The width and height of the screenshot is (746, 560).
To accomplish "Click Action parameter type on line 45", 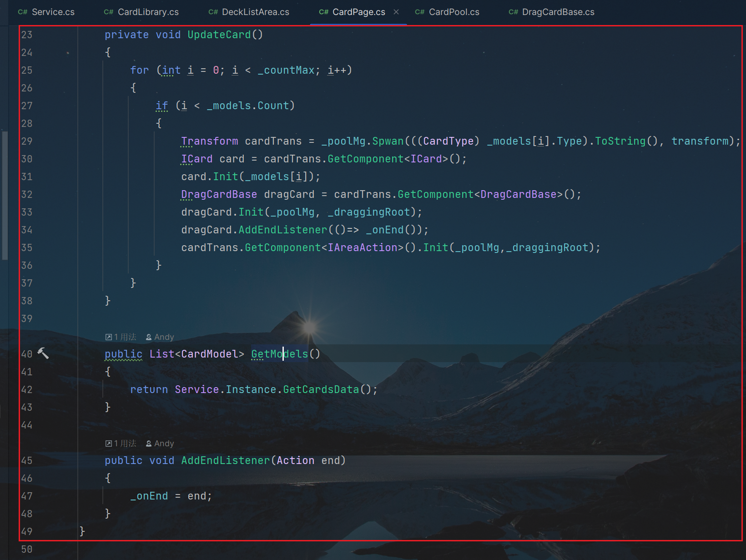I will (296, 460).
